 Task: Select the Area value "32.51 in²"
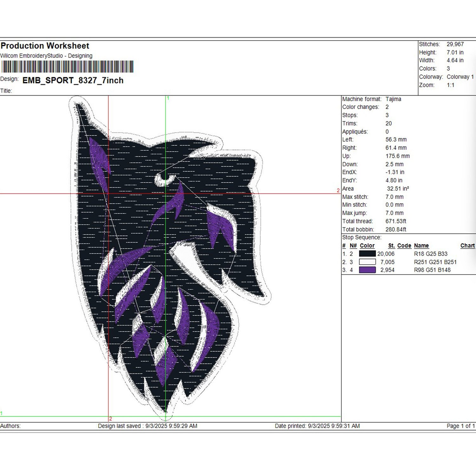click(x=398, y=189)
